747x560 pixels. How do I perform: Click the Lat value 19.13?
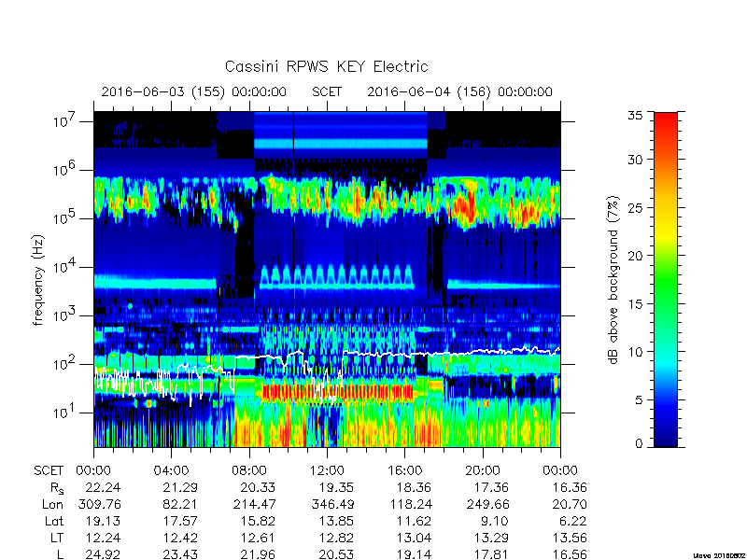pos(103,521)
